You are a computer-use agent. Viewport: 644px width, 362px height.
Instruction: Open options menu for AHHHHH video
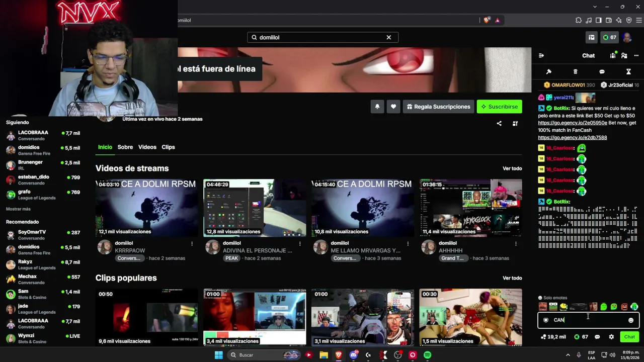(x=516, y=243)
